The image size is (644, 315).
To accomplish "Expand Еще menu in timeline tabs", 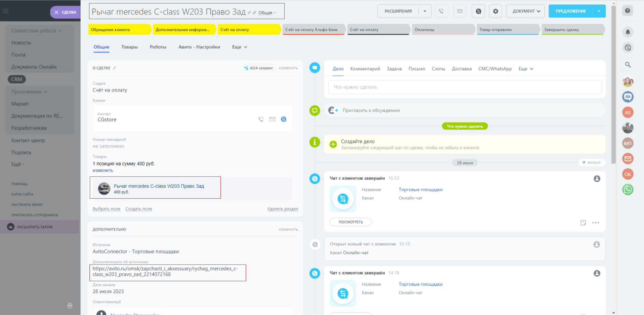I will 526,69.
